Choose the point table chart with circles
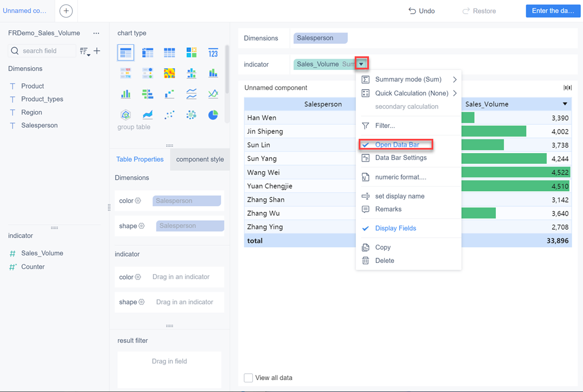Image resolution: width=583 pixels, height=392 pixels. point(147,73)
